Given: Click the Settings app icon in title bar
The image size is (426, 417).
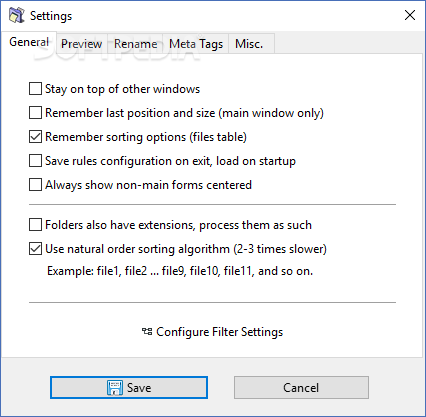Looking at the screenshot, I should 16,15.
